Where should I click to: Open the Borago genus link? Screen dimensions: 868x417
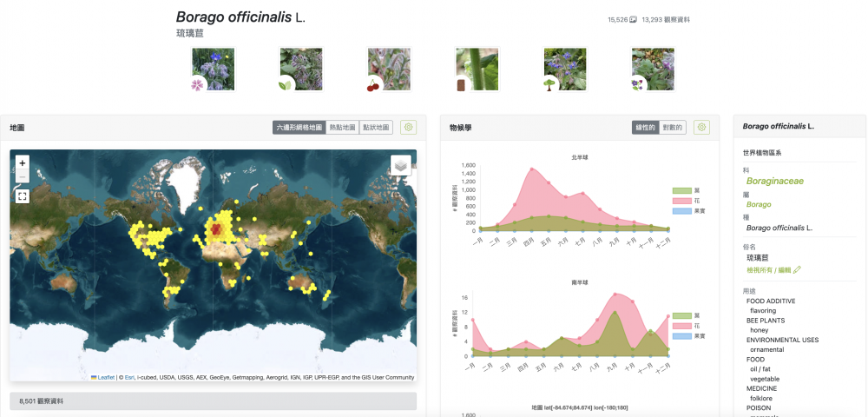click(x=759, y=205)
